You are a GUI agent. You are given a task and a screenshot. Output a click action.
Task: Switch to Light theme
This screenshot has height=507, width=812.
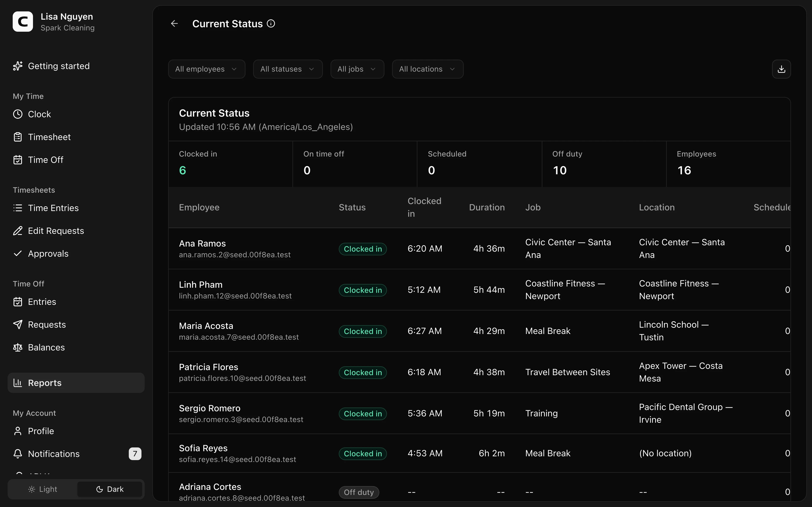43,489
